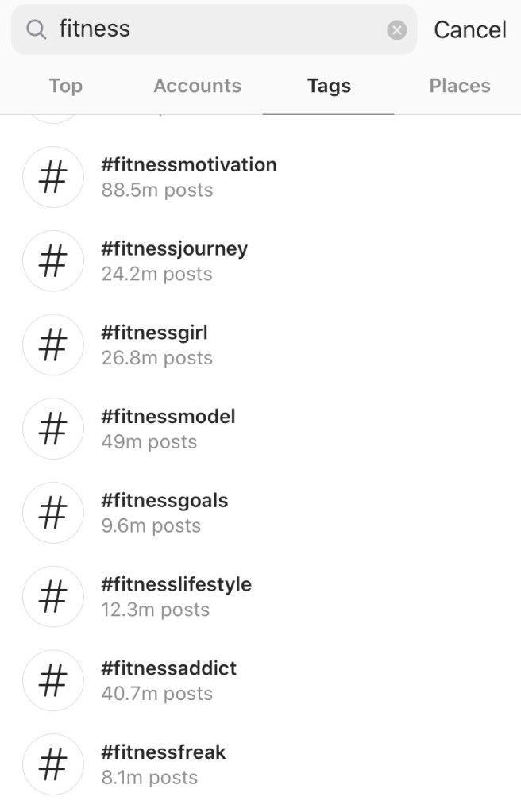Switch to the Accounts tab

pos(197,86)
